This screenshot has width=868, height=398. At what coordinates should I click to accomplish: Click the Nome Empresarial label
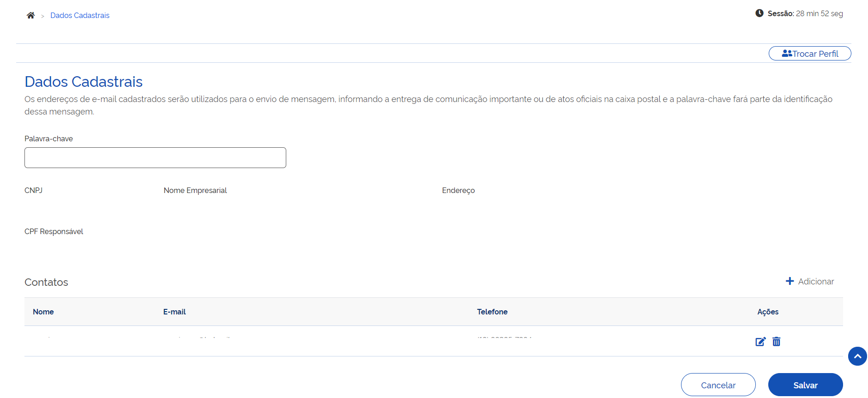[x=195, y=190]
